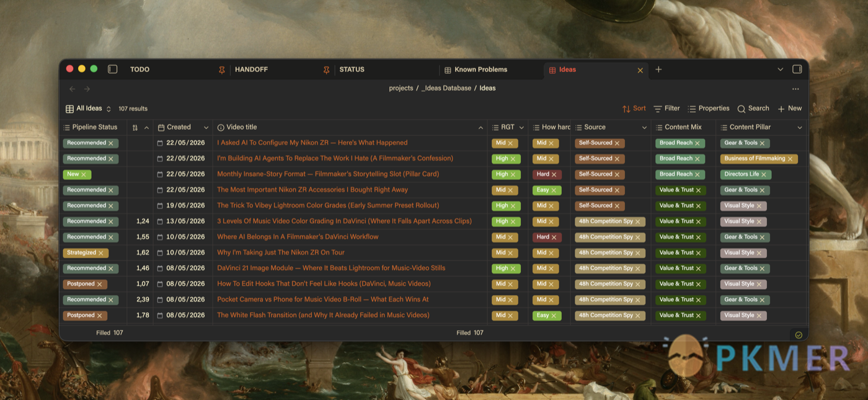This screenshot has width=868, height=400.
Task: Click the projects breadcrumb link
Action: pos(401,88)
